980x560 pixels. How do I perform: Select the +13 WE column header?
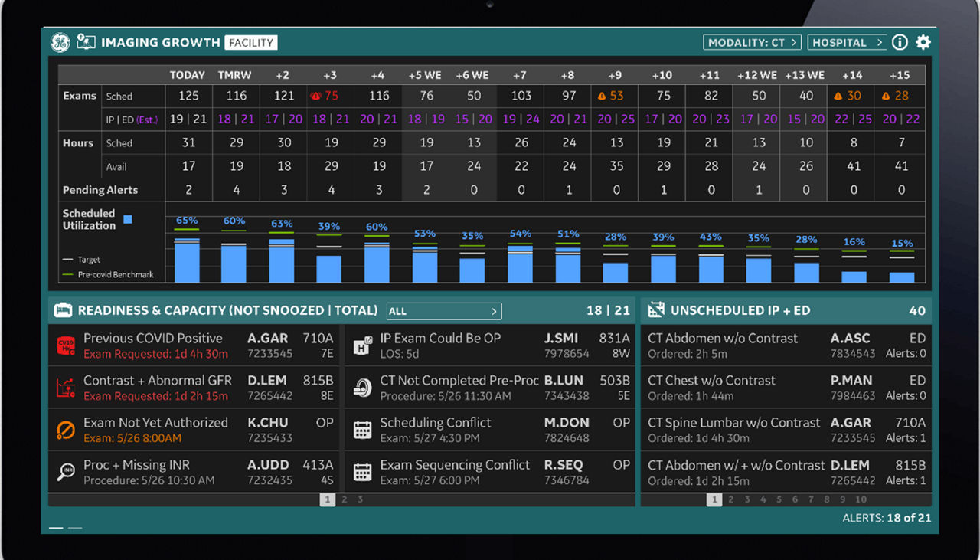pos(805,75)
